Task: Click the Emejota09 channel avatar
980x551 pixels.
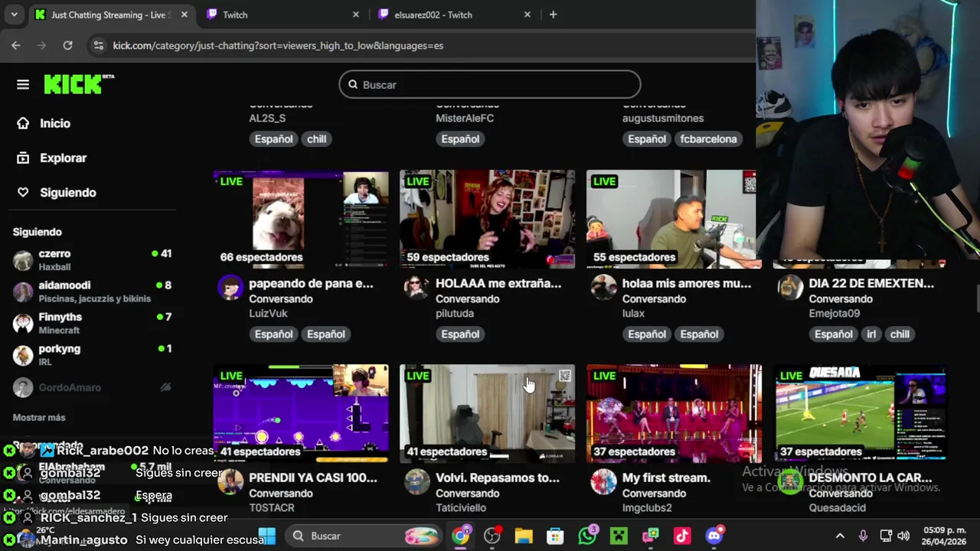Action: 790,288
